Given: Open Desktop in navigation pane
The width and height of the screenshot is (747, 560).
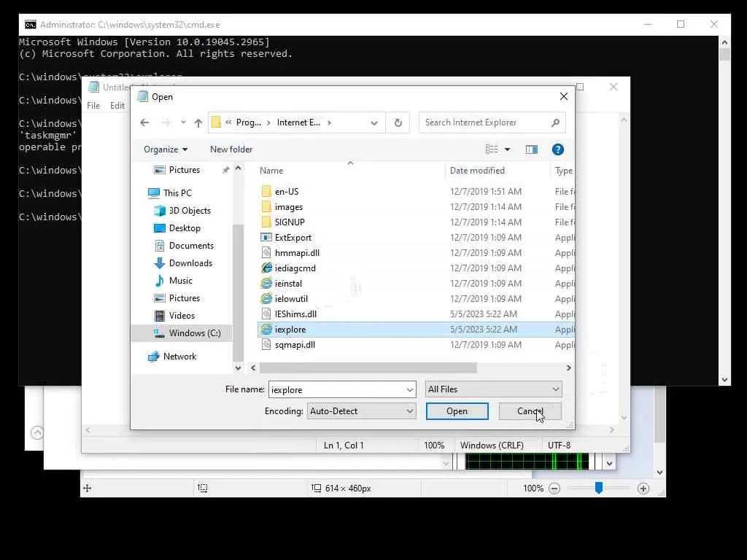Looking at the screenshot, I should point(185,228).
